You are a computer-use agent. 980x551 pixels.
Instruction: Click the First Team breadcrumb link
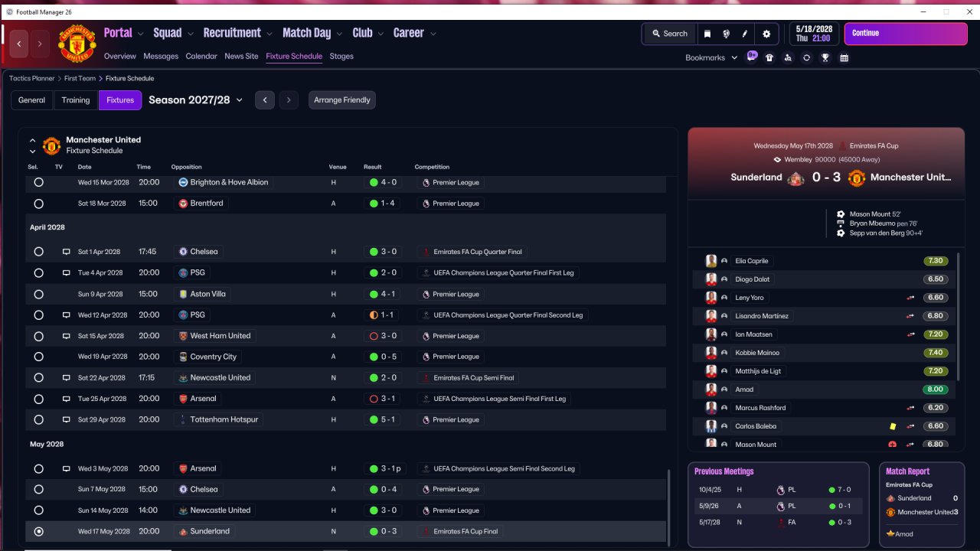click(80, 79)
